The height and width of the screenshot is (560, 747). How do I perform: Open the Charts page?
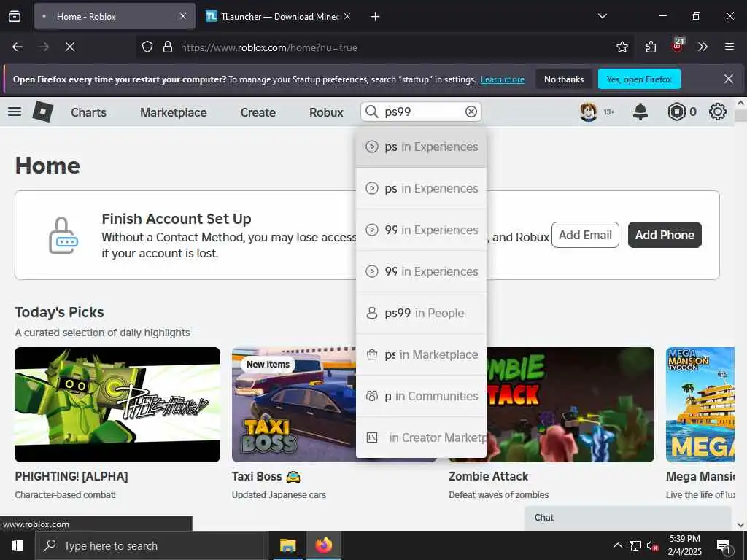pos(88,112)
